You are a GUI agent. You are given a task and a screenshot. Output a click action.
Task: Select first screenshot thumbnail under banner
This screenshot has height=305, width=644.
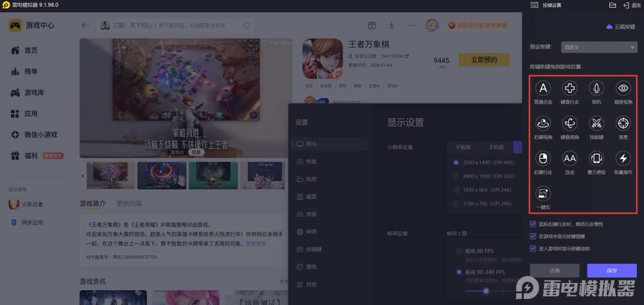[x=111, y=175]
